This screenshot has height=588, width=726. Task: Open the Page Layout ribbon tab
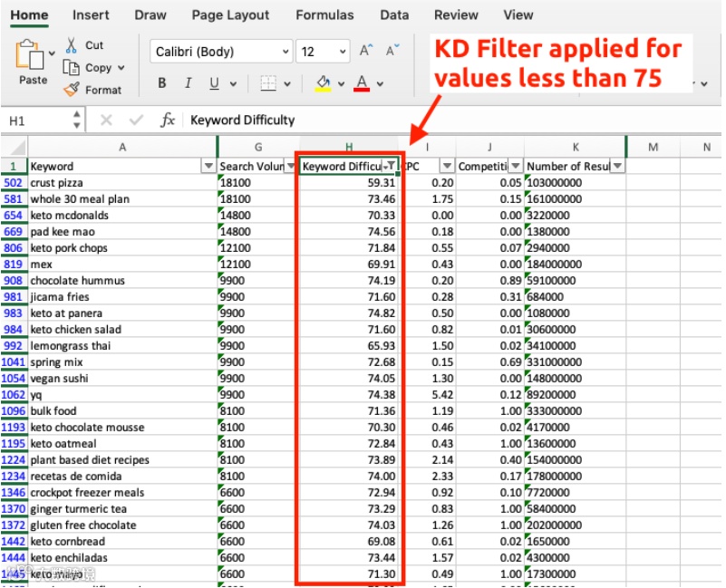[230, 14]
